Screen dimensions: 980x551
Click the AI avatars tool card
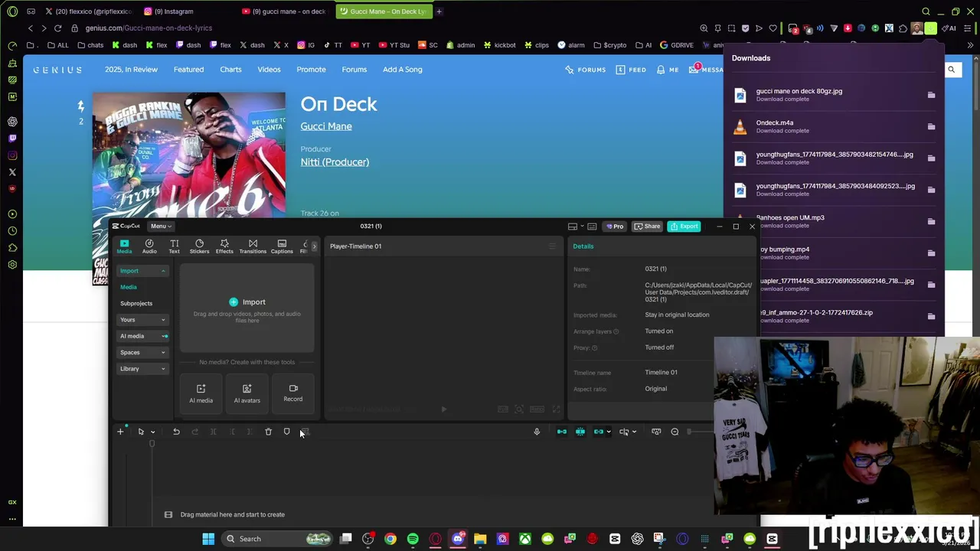pyautogui.click(x=247, y=393)
